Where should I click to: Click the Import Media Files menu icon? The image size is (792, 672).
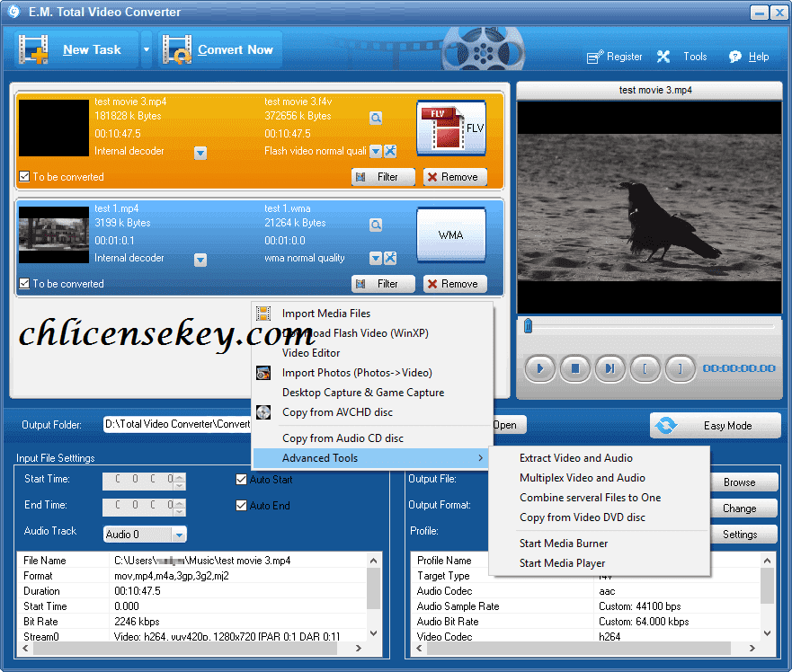(263, 314)
